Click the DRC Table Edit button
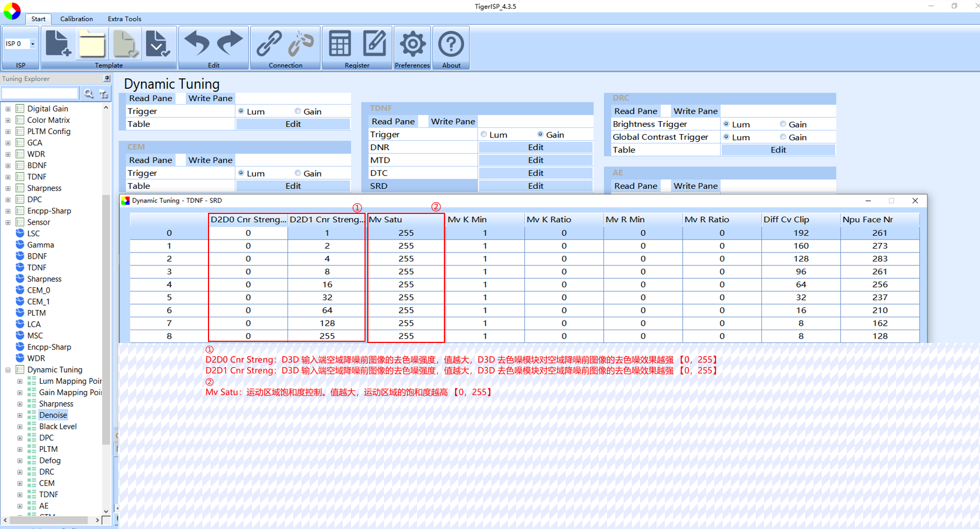The image size is (980, 529). tap(778, 150)
